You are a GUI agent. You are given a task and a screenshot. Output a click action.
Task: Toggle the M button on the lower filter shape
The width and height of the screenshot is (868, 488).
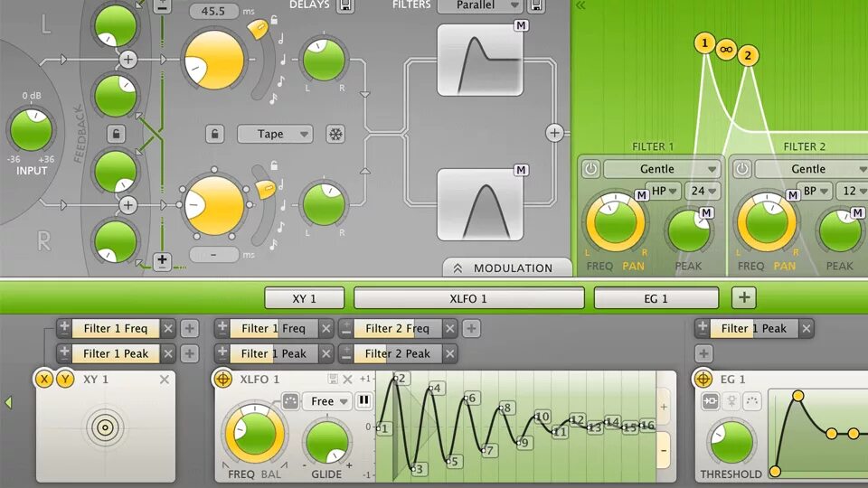[521, 171]
